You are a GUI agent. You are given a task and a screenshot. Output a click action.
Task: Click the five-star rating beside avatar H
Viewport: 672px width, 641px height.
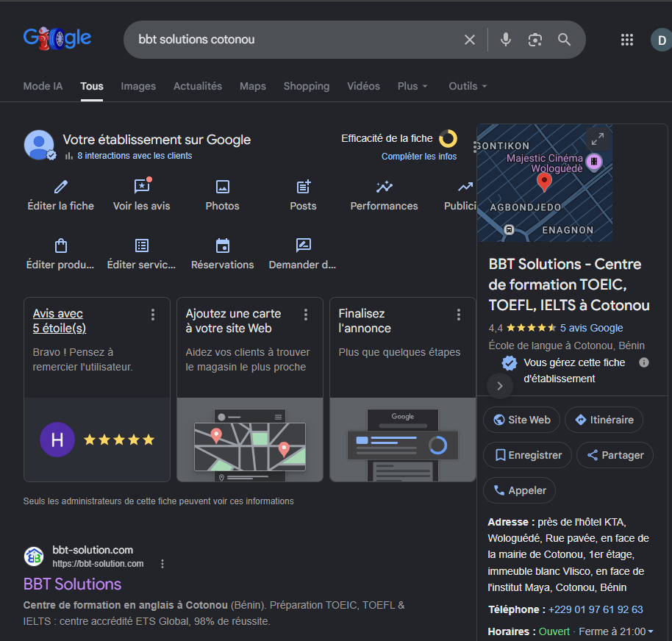tap(119, 440)
